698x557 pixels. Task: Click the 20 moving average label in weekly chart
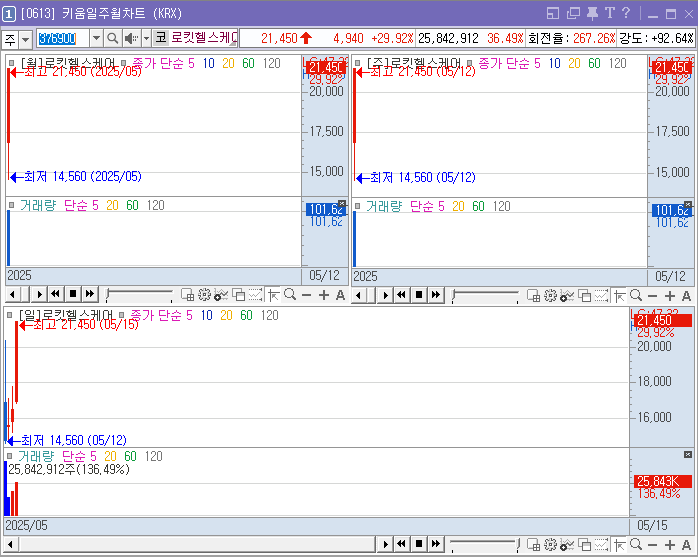point(574,64)
